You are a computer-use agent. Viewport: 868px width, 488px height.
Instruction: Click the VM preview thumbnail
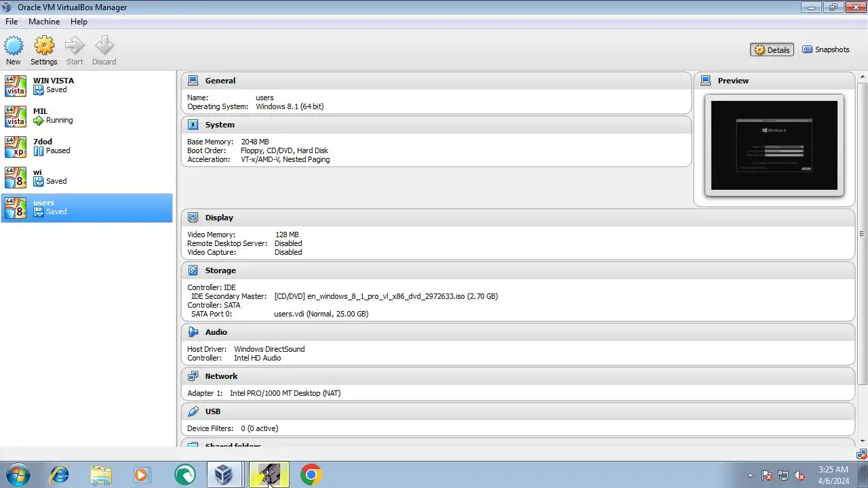[774, 145]
